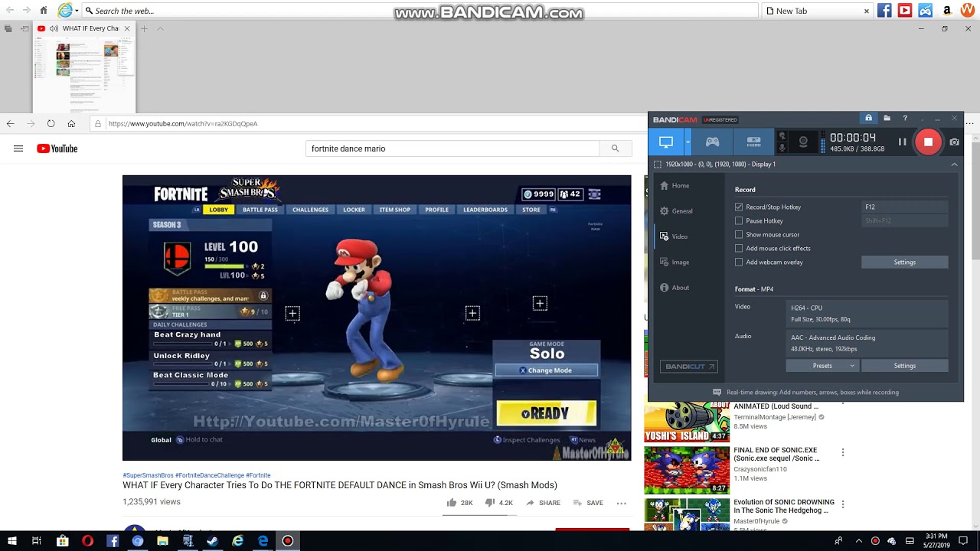Mute the tab via speaker icon
The image size is (980, 551).
pos(54,28)
